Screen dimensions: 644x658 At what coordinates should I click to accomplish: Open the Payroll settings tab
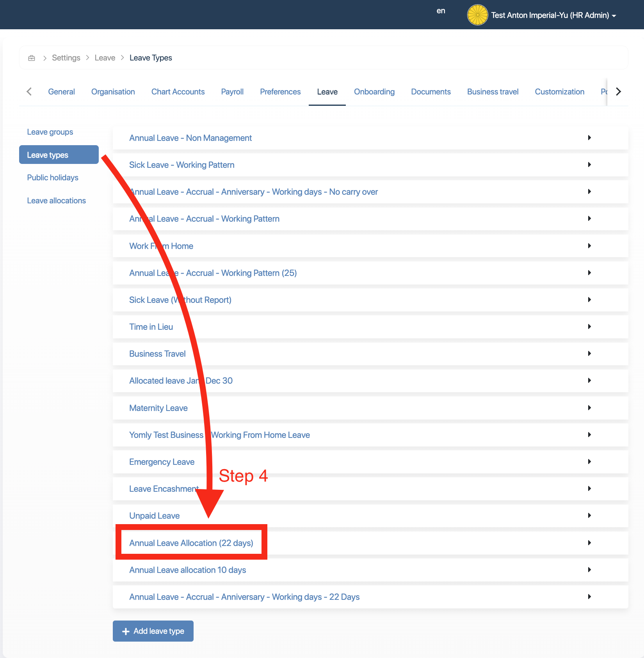[x=232, y=92]
